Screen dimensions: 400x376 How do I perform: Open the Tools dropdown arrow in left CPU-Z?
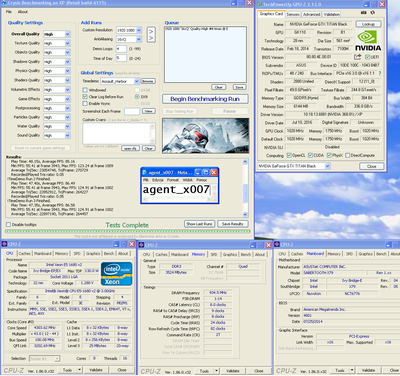(80, 370)
